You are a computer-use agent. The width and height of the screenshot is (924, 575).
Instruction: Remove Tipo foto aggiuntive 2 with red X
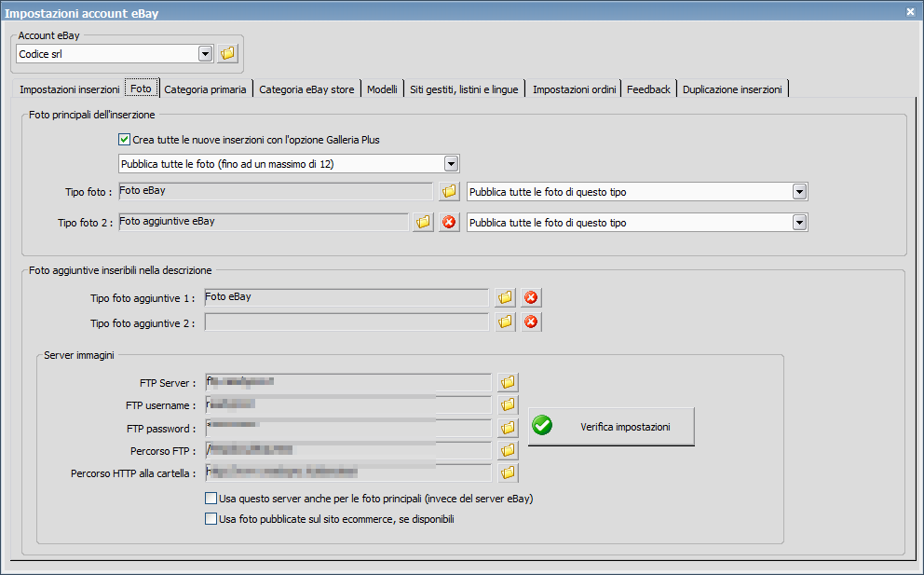click(x=531, y=322)
